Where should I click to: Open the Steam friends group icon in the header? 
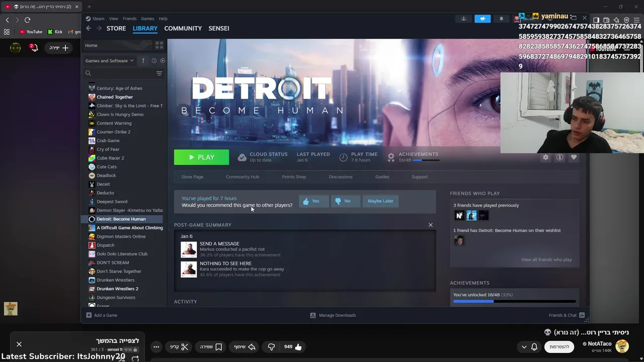click(464, 19)
